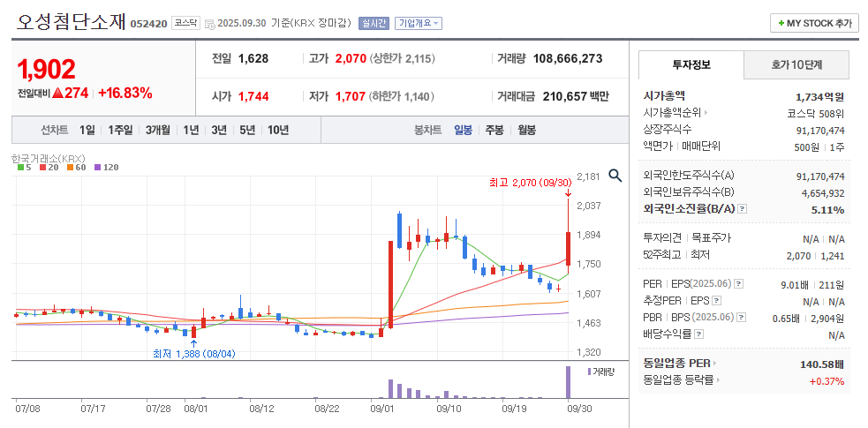Select the 3년 line chart period
This screenshot has height=428, width=868.
[219, 131]
